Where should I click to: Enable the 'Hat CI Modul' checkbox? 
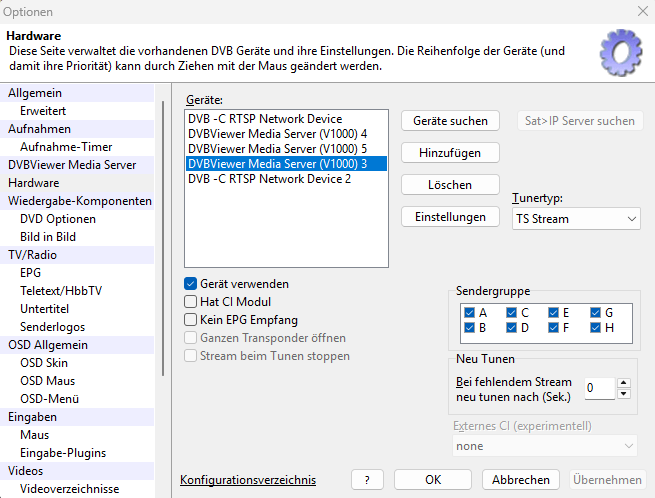coord(191,302)
